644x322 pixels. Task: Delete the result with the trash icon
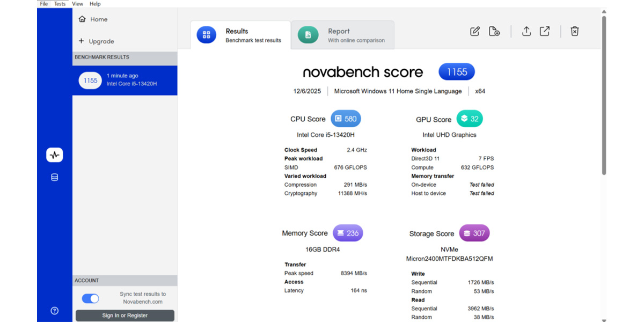tap(575, 32)
